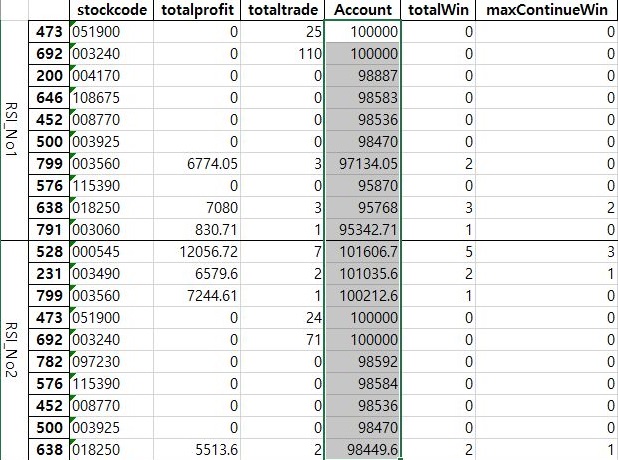Select the stockcode column header
The width and height of the screenshot is (618, 460).
(x=112, y=10)
